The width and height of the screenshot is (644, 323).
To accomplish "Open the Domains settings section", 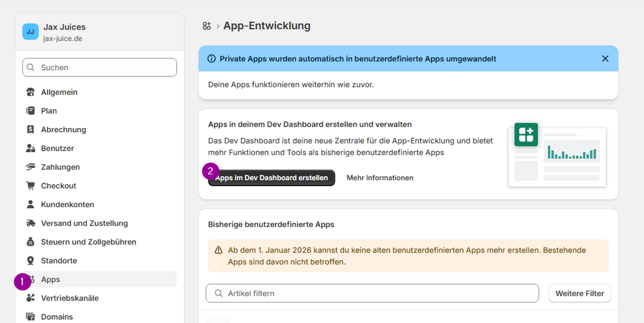I will point(57,317).
